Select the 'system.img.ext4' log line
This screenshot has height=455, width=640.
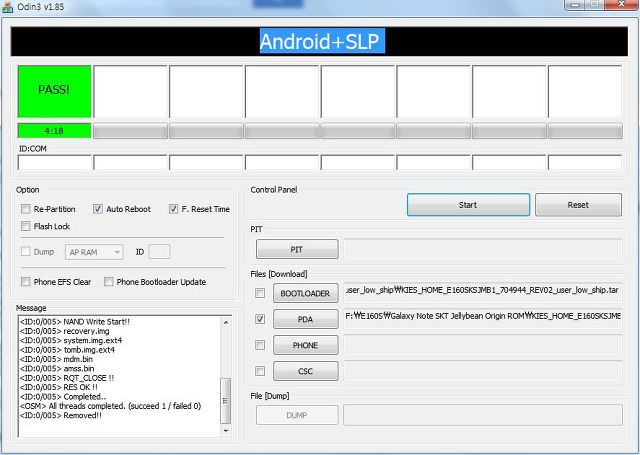point(71,340)
